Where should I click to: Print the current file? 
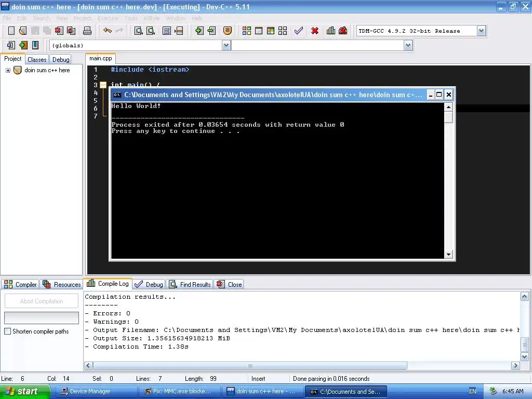point(87,31)
